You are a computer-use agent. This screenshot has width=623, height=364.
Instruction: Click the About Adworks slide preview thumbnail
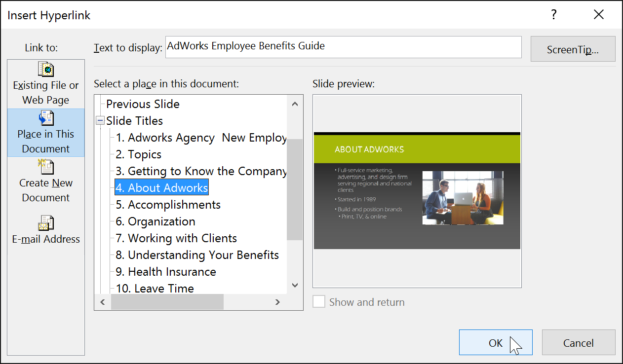point(417,191)
